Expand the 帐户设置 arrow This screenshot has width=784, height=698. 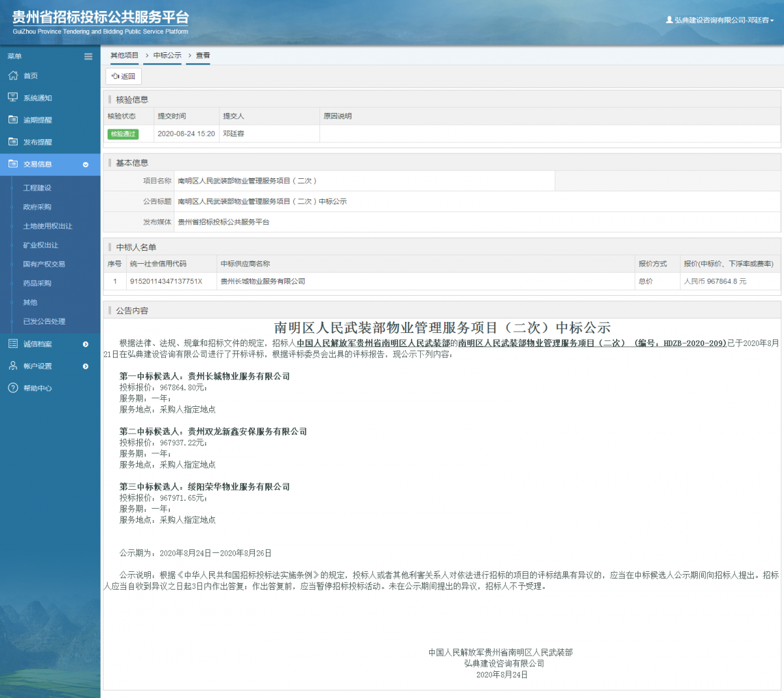pyautogui.click(x=86, y=366)
